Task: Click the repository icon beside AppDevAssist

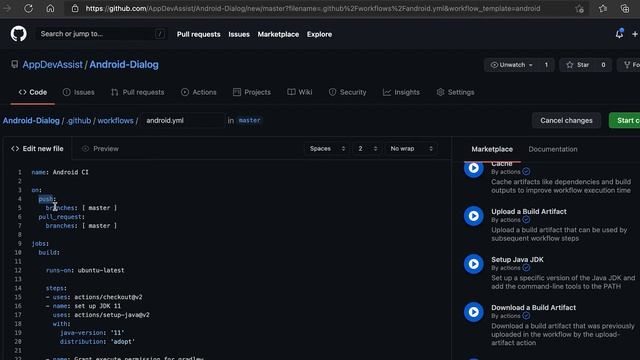Action: [x=15, y=64]
